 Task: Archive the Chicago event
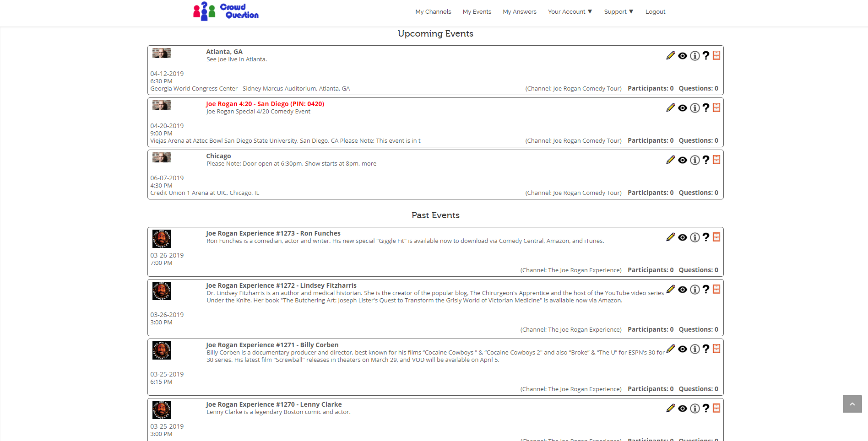pyautogui.click(x=716, y=160)
